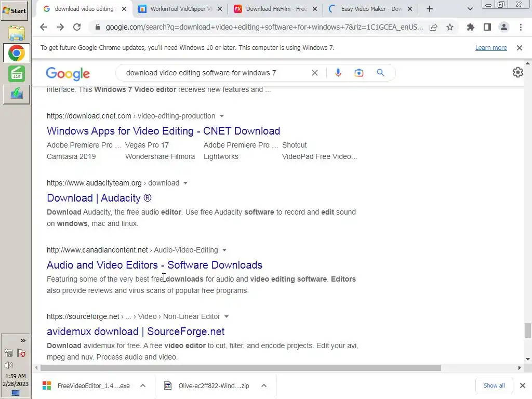Open Vegas Pro 17 CNET sublink
The height and width of the screenshot is (399, 532).
(x=147, y=145)
